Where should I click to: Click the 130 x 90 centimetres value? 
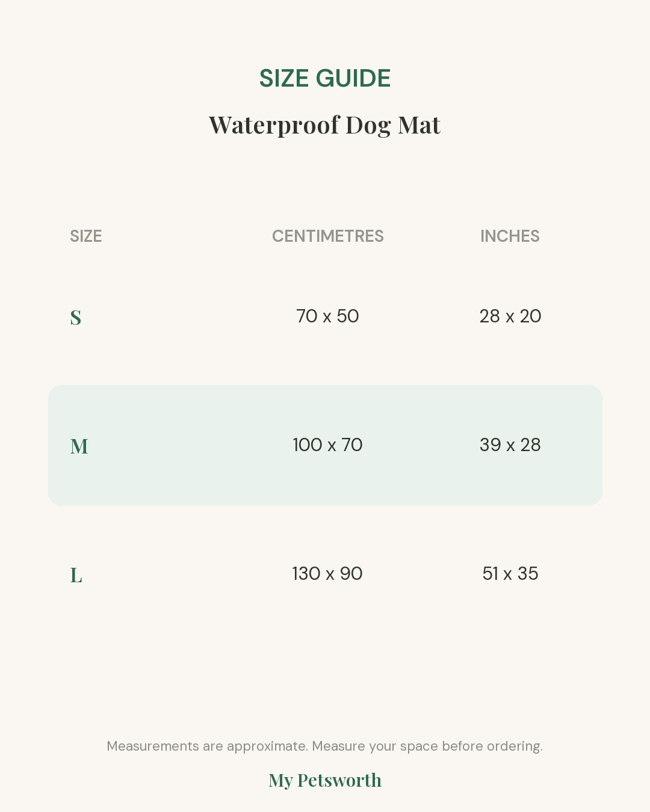pyautogui.click(x=327, y=574)
